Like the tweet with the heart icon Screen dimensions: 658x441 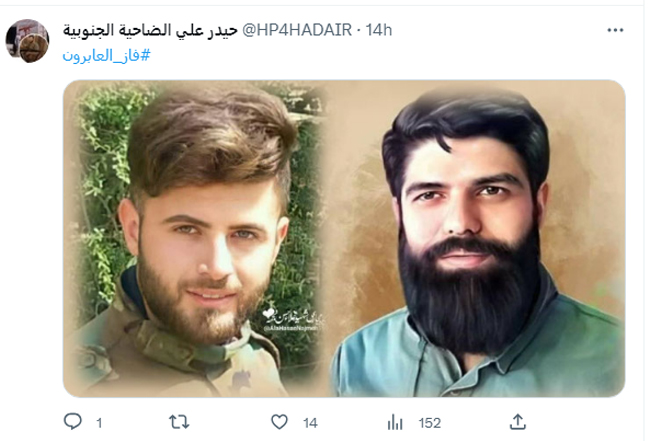tap(279, 422)
